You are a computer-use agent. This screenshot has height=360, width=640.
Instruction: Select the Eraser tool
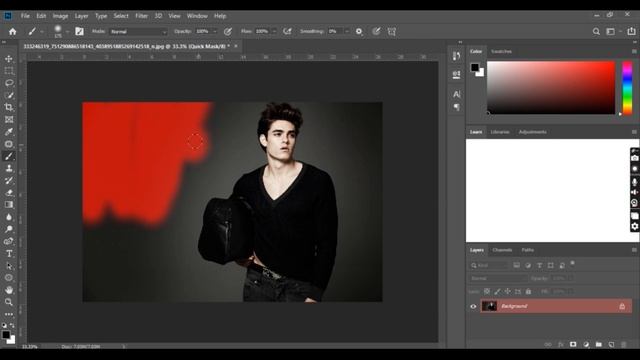(x=9, y=193)
